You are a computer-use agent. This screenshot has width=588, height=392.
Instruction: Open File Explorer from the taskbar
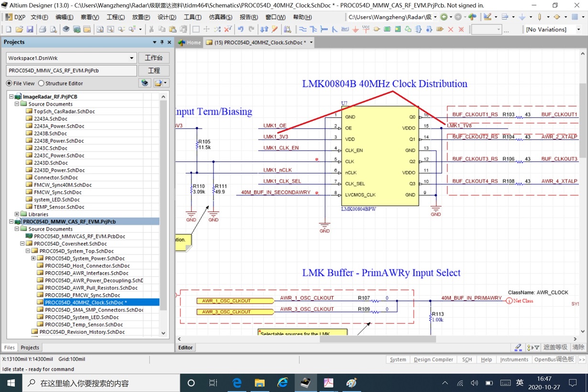(260, 383)
